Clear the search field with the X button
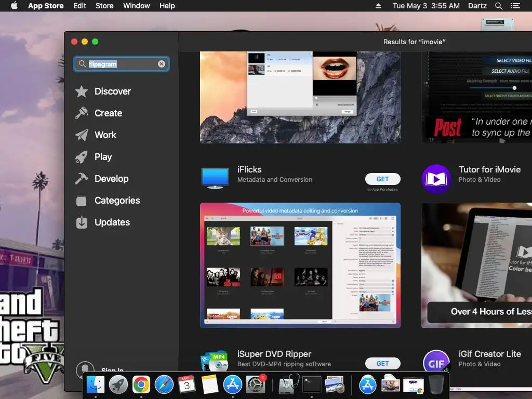 tap(162, 64)
